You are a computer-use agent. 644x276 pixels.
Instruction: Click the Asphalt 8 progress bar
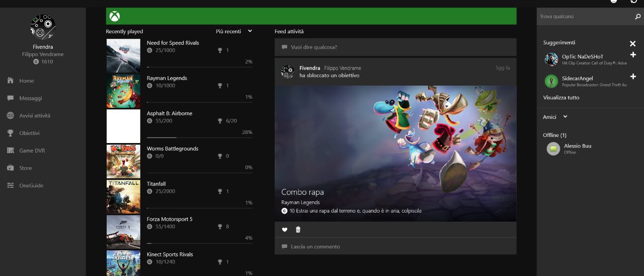pos(200,137)
